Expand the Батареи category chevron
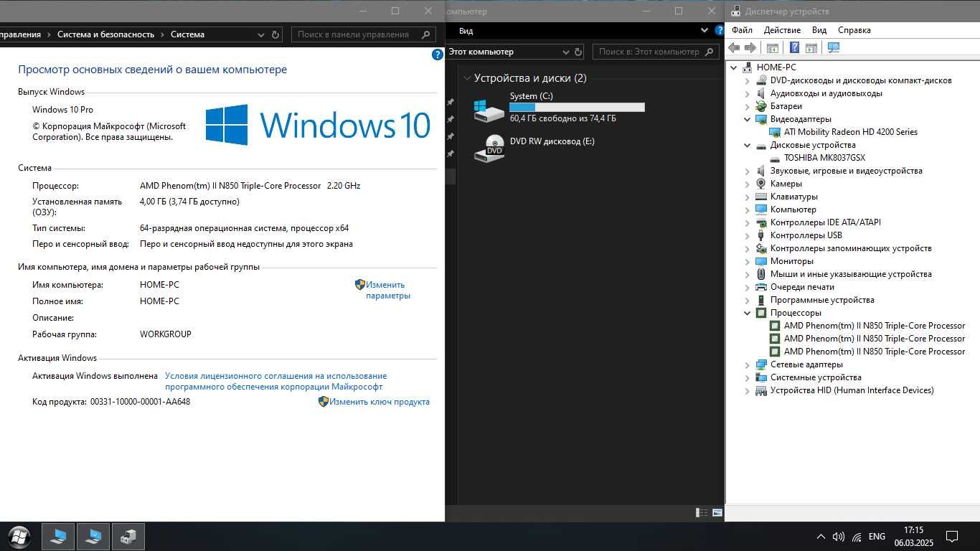980x551 pixels. [748, 106]
